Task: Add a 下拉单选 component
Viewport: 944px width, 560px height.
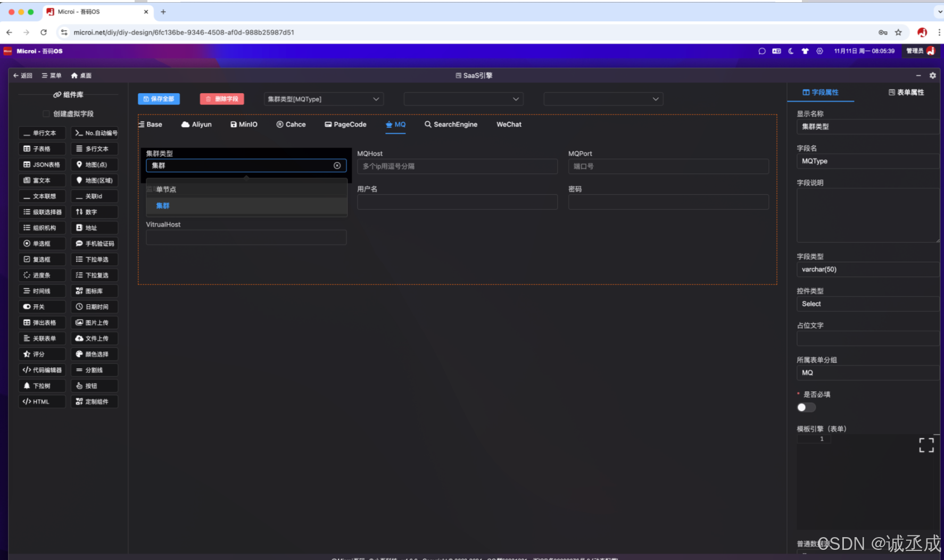Action: coord(95,260)
